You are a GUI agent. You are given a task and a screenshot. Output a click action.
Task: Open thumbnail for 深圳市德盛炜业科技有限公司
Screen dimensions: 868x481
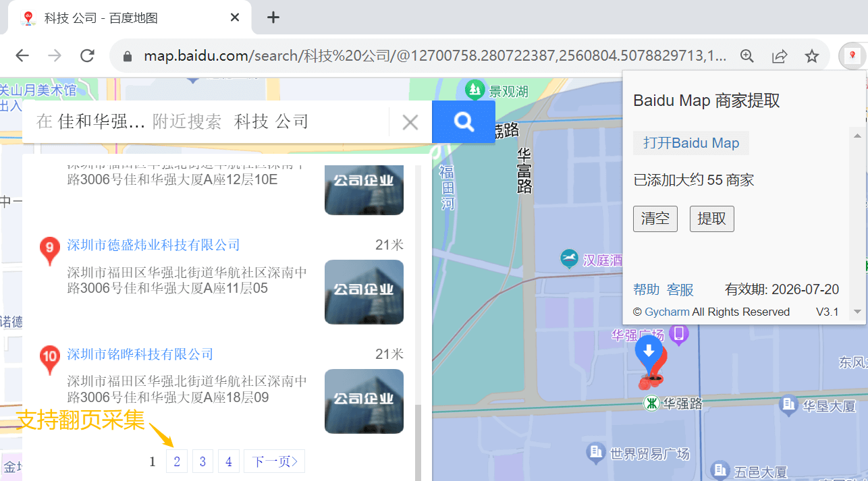coord(364,292)
